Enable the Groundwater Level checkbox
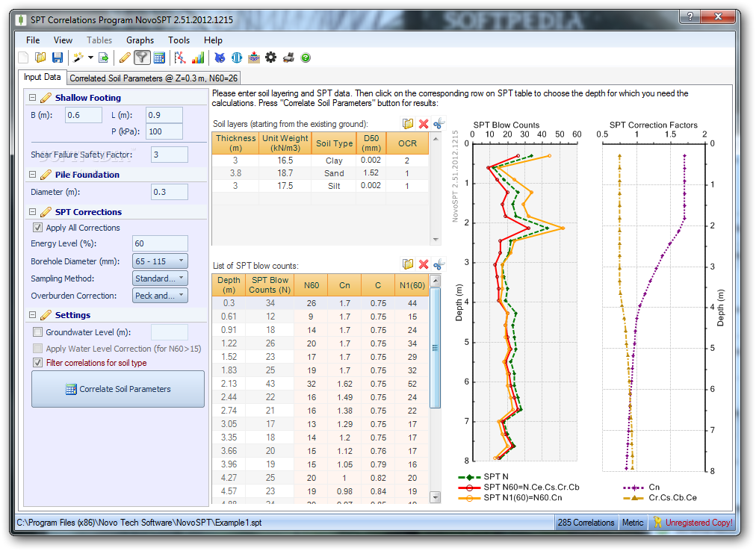The height and width of the screenshot is (551, 756). pos(37,332)
